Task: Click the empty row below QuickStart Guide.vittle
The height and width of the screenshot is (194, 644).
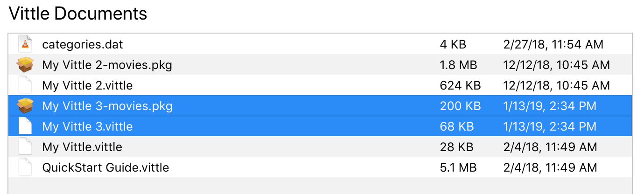Action: (x=320, y=186)
